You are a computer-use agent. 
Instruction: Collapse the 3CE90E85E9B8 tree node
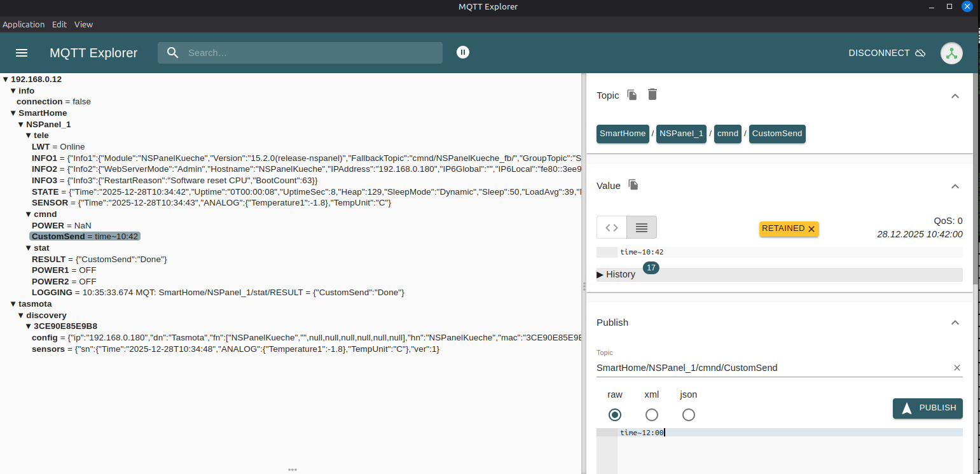pos(29,326)
